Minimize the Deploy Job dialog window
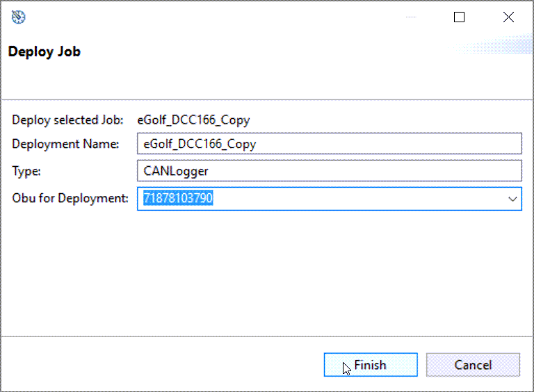 click(410, 17)
